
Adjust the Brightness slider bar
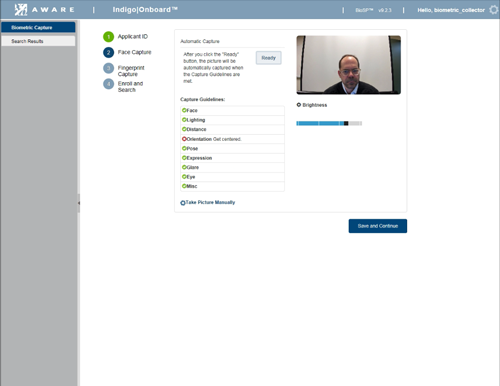tap(329, 123)
